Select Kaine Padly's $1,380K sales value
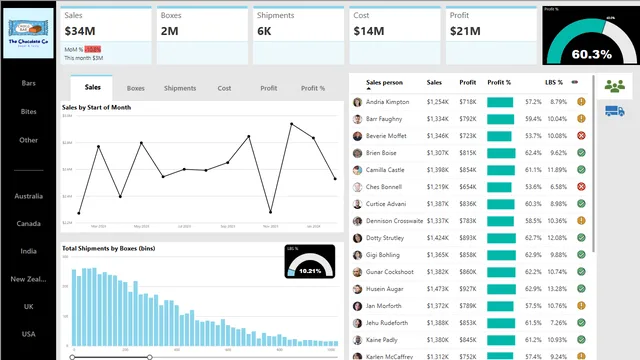 tap(437, 340)
